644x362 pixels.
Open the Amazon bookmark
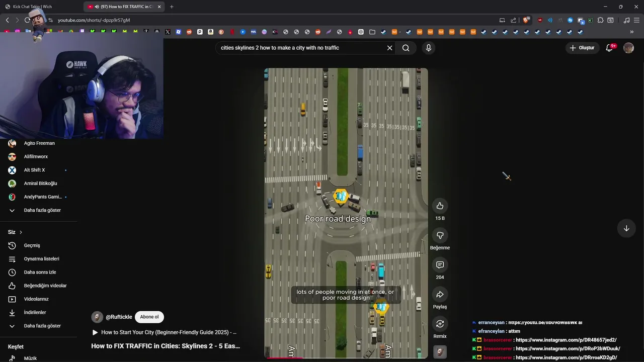210,32
